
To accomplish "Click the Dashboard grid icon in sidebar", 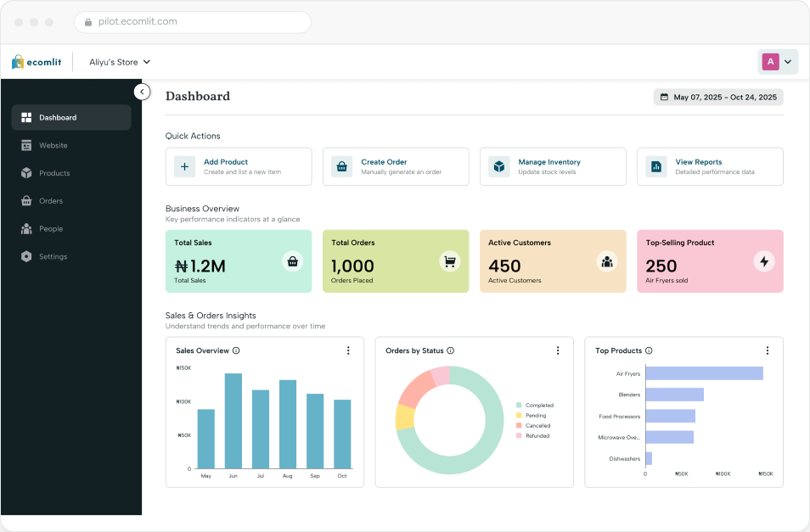I will (x=26, y=118).
